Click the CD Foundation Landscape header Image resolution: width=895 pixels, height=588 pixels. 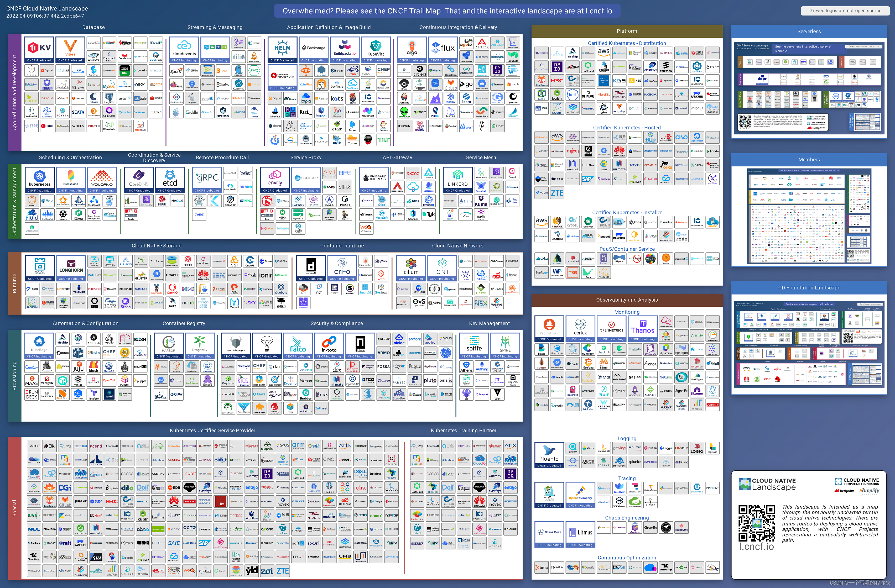[809, 288]
